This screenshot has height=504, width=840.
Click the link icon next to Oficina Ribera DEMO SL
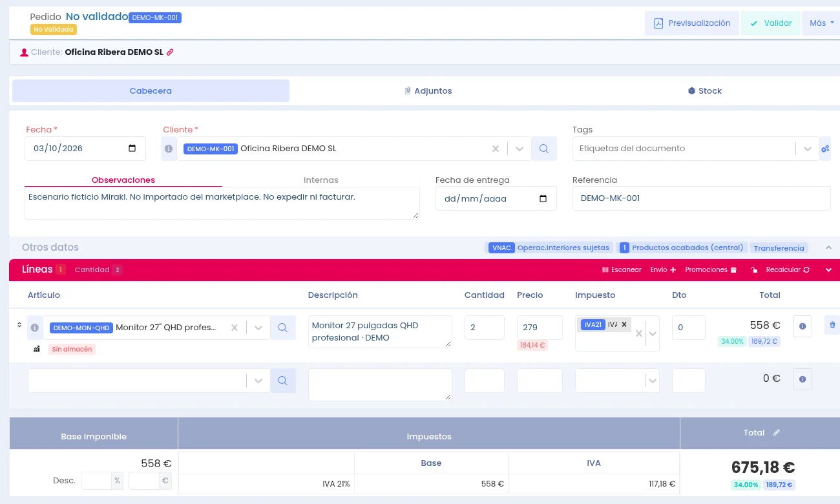[170, 52]
